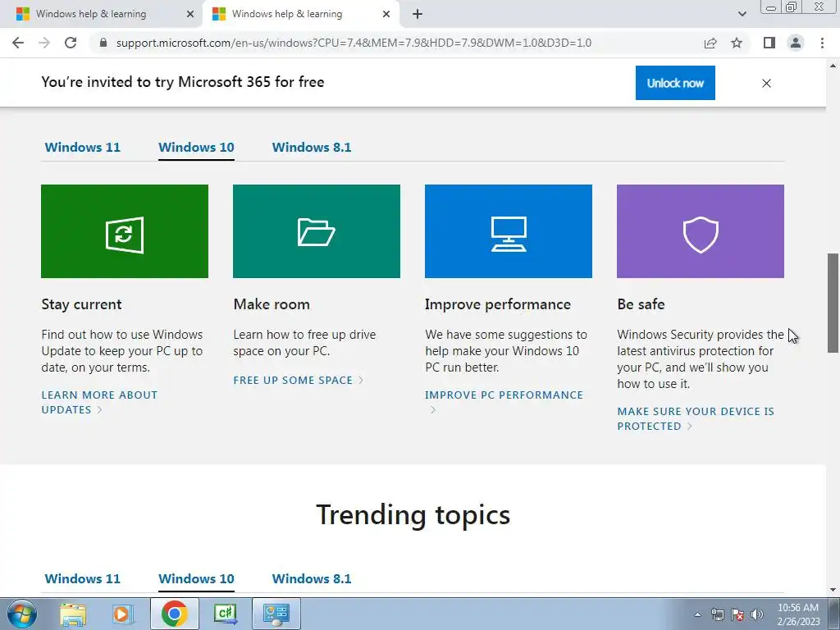Click the padlock site info icon
The width and height of the screenshot is (840, 630).
click(x=103, y=43)
